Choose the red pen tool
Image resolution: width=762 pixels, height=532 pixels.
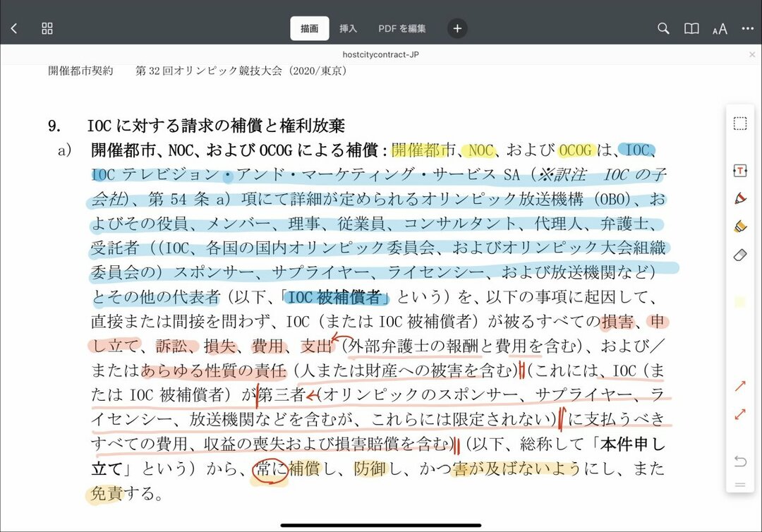point(740,198)
